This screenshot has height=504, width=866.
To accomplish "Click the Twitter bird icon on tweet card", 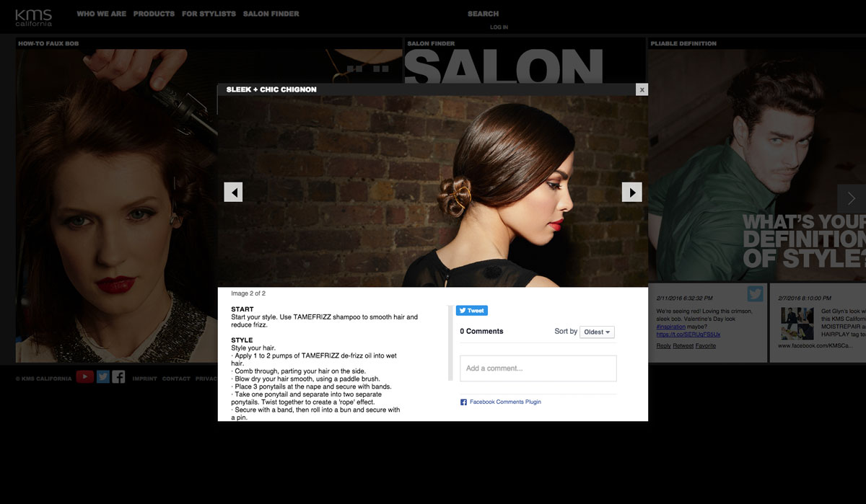I will tap(755, 294).
